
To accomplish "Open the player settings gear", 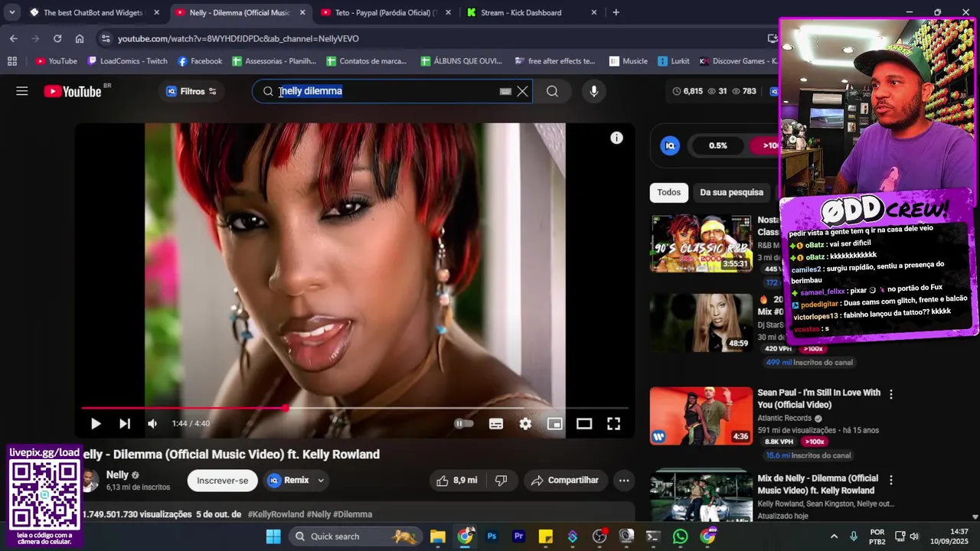I will coord(525,423).
